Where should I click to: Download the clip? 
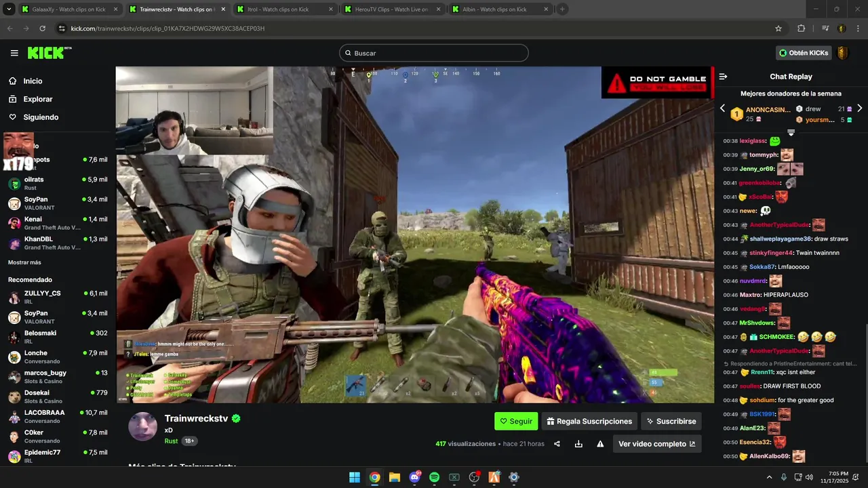(578, 444)
